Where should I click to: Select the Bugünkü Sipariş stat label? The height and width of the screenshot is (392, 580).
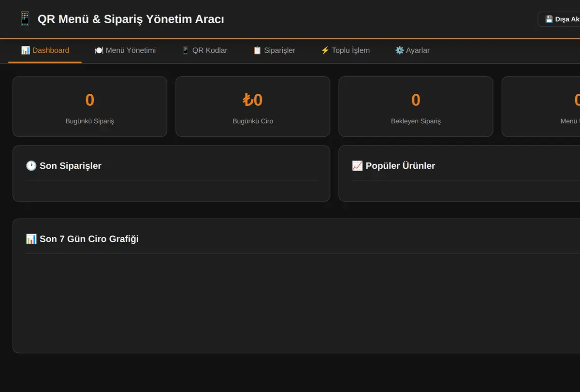[90, 121]
